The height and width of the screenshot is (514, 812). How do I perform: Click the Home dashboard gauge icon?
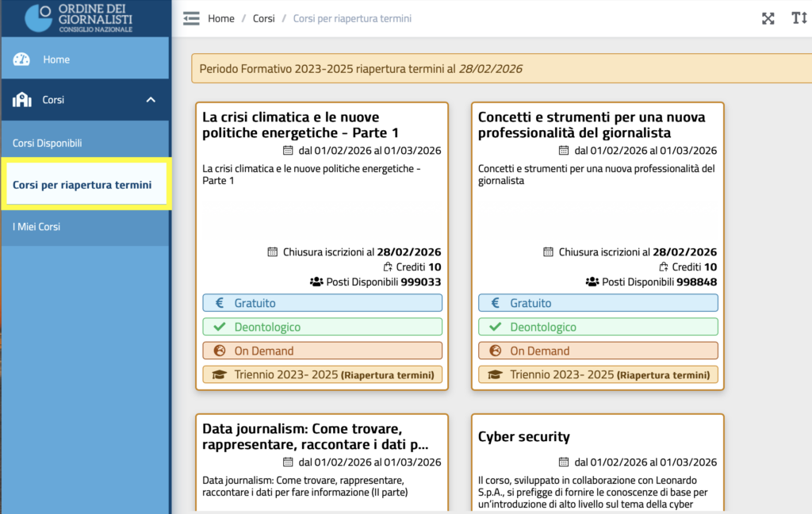coord(21,59)
